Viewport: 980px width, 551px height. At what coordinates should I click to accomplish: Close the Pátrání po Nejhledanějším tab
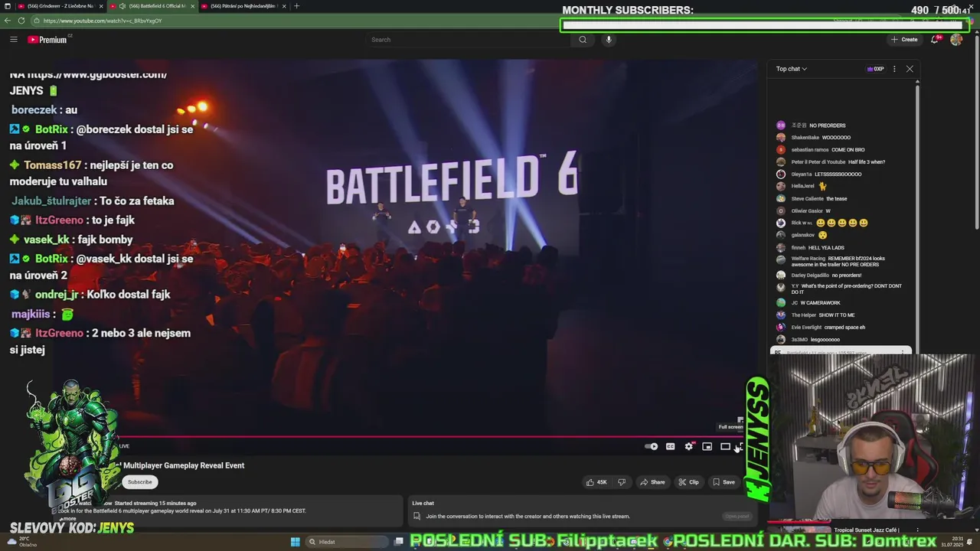(284, 6)
